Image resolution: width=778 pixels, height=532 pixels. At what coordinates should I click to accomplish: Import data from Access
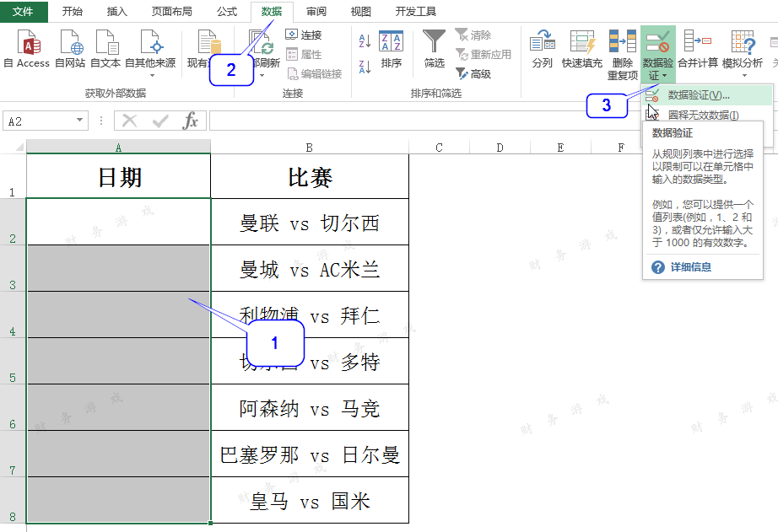[27, 49]
